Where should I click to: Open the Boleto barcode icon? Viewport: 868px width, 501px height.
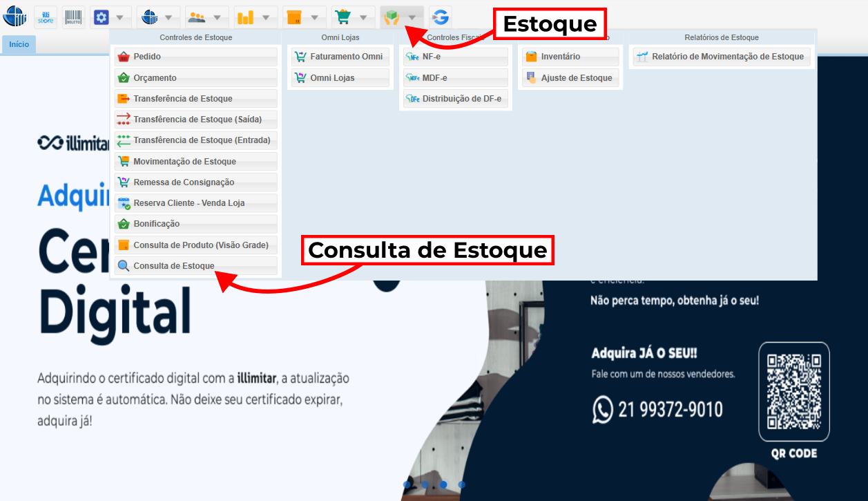74,17
